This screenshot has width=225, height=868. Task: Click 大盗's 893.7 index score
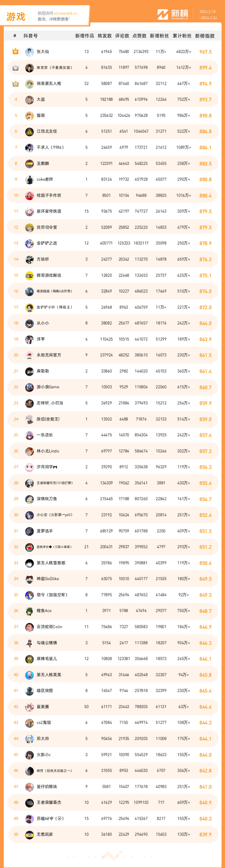pyautogui.click(x=205, y=100)
